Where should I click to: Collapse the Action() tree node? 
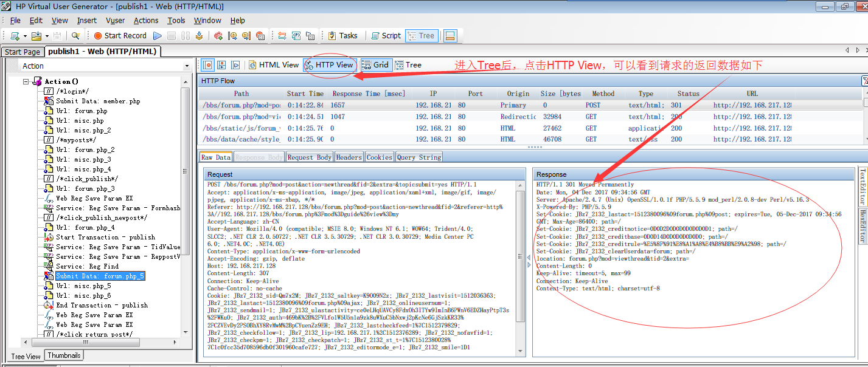(x=26, y=81)
